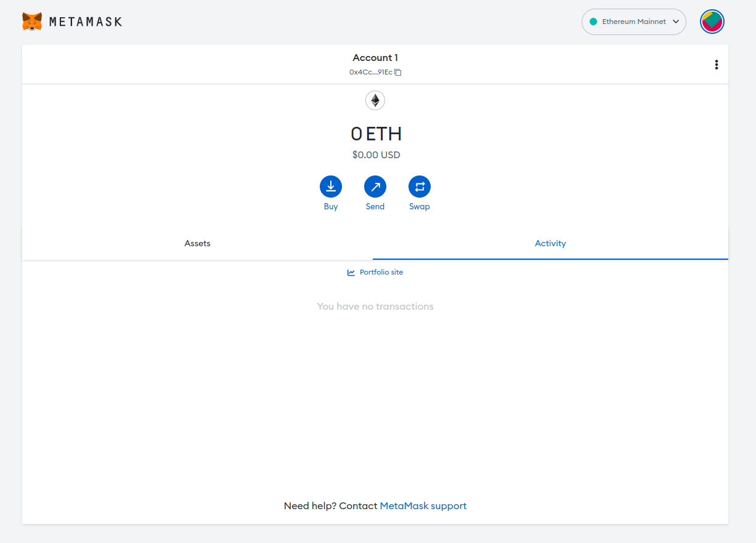The image size is (756, 543).
Task: Open the Ethereum Mainnet network dropdown
Action: (634, 22)
